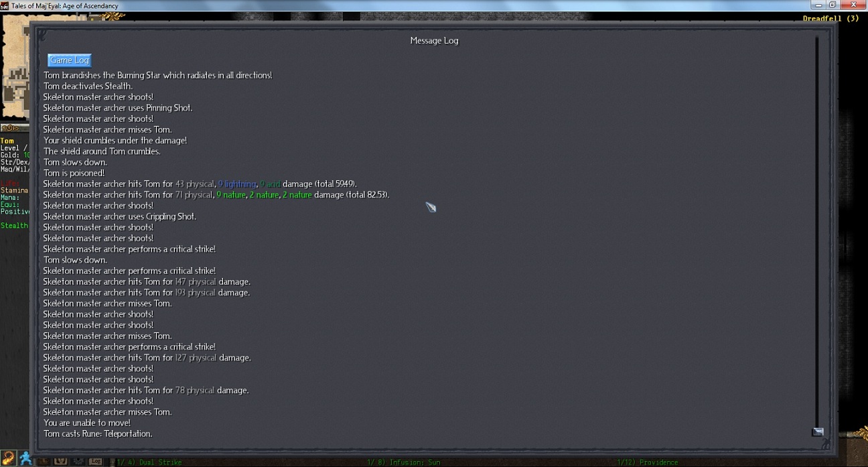Click the Life bar label
Image resolution: width=868 pixels, height=467 pixels.
point(10,183)
